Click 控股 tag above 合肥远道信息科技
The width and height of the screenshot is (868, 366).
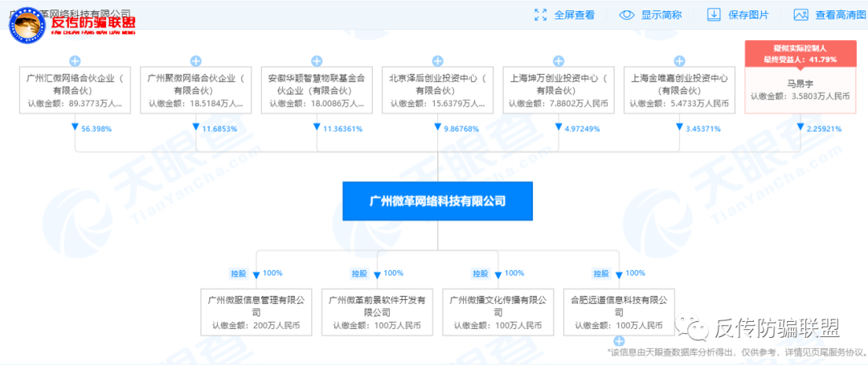(601, 273)
